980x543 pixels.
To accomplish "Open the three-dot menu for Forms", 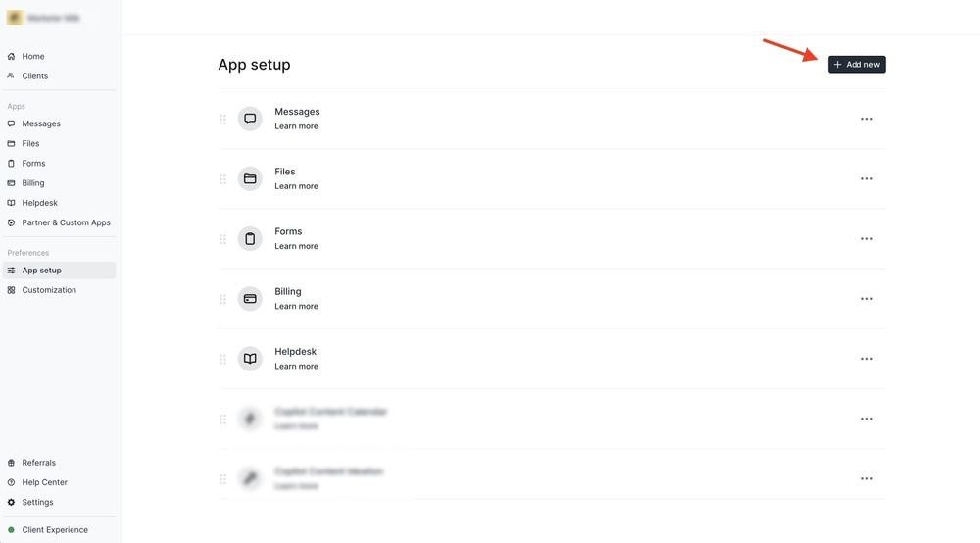I will point(867,239).
